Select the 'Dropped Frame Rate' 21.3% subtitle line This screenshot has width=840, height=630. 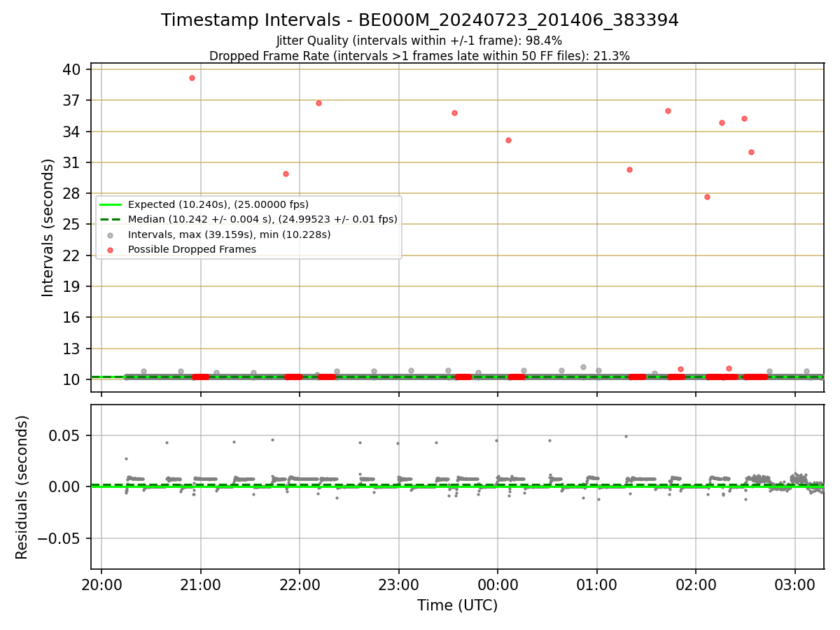coord(420,56)
